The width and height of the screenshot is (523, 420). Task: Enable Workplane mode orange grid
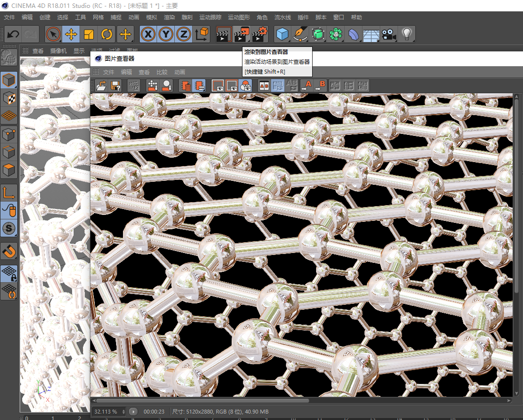[9, 116]
